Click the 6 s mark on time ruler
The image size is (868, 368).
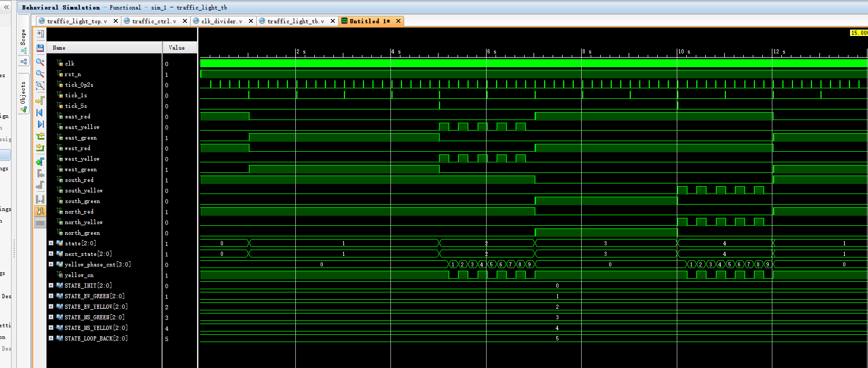pyautogui.click(x=491, y=52)
